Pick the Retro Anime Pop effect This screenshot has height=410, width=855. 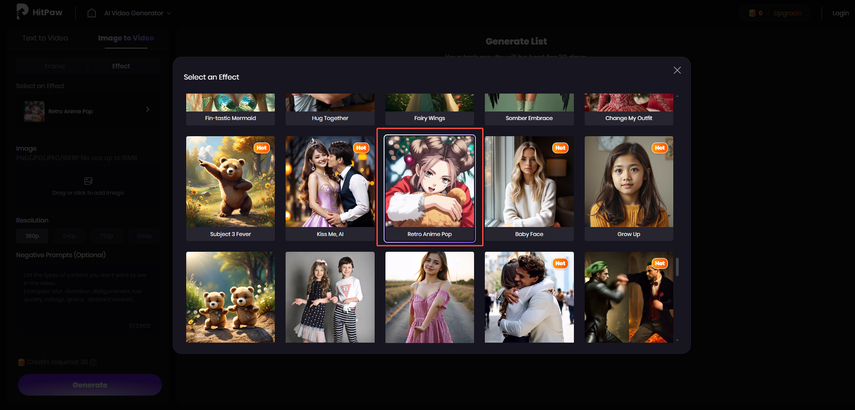click(430, 187)
